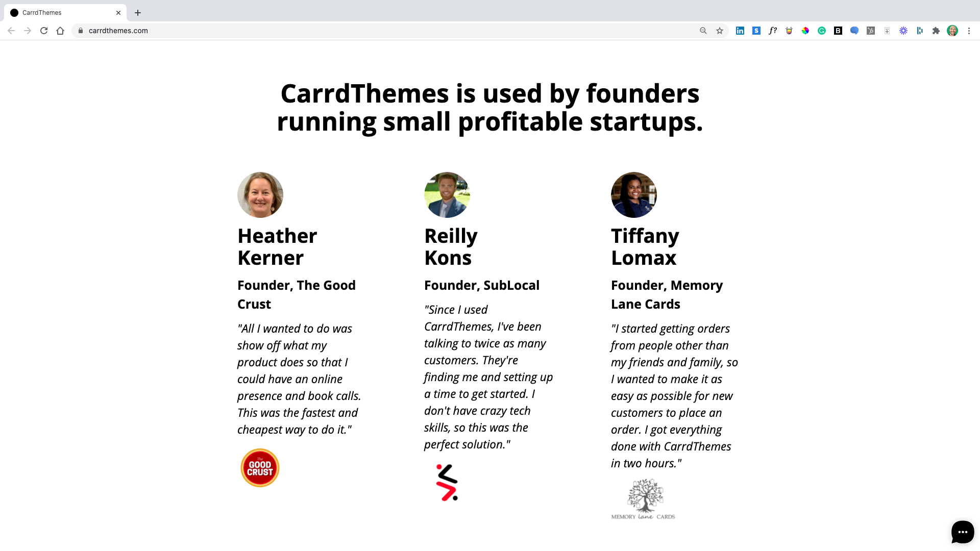
Task: Click The Good Crust logo
Action: [x=260, y=467]
